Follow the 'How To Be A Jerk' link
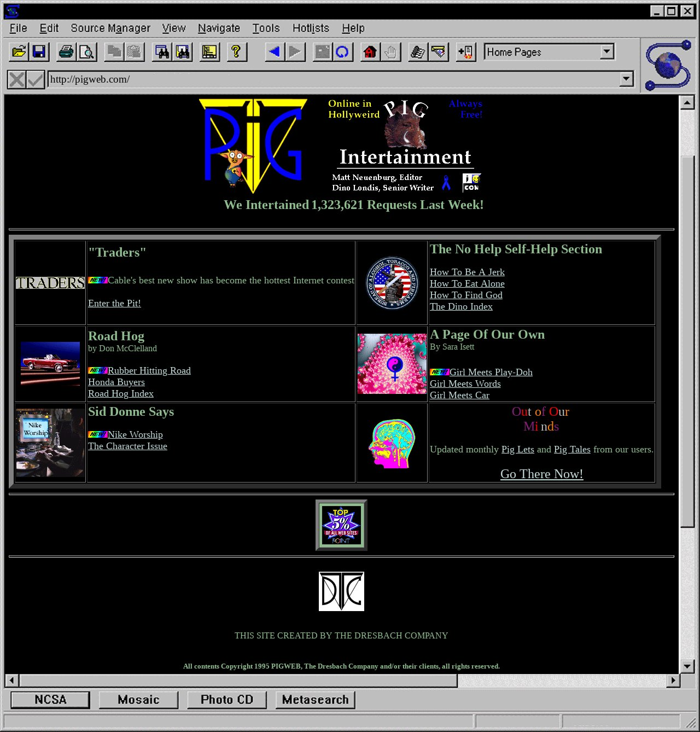This screenshot has height=732, width=700. [467, 272]
